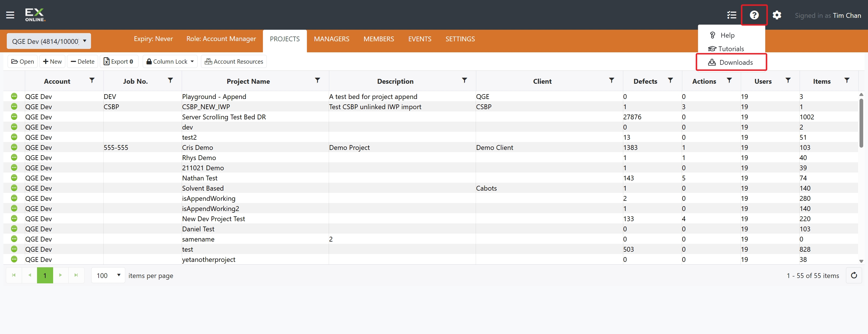
Task: Choose Downloads from the help menu
Action: point(731,62)
